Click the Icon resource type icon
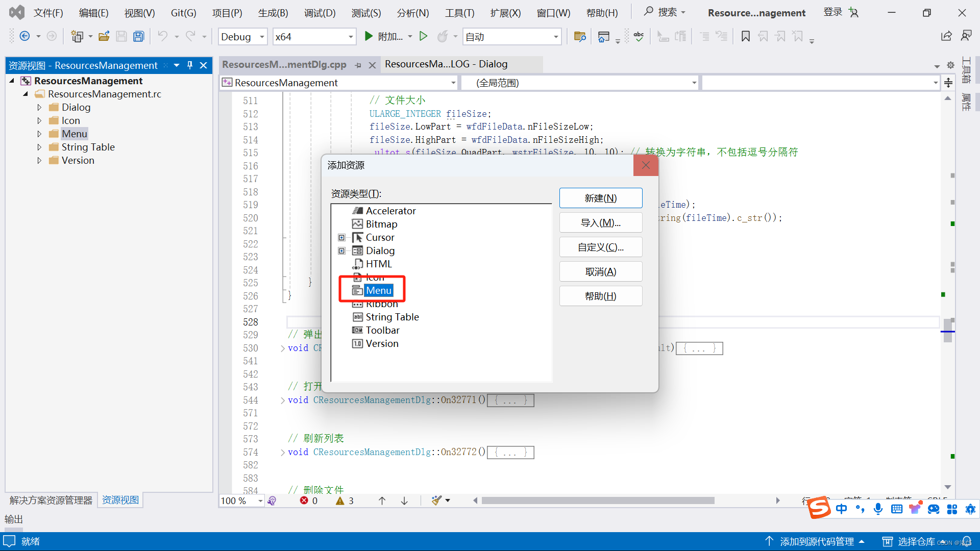 (x=357, y=277)
